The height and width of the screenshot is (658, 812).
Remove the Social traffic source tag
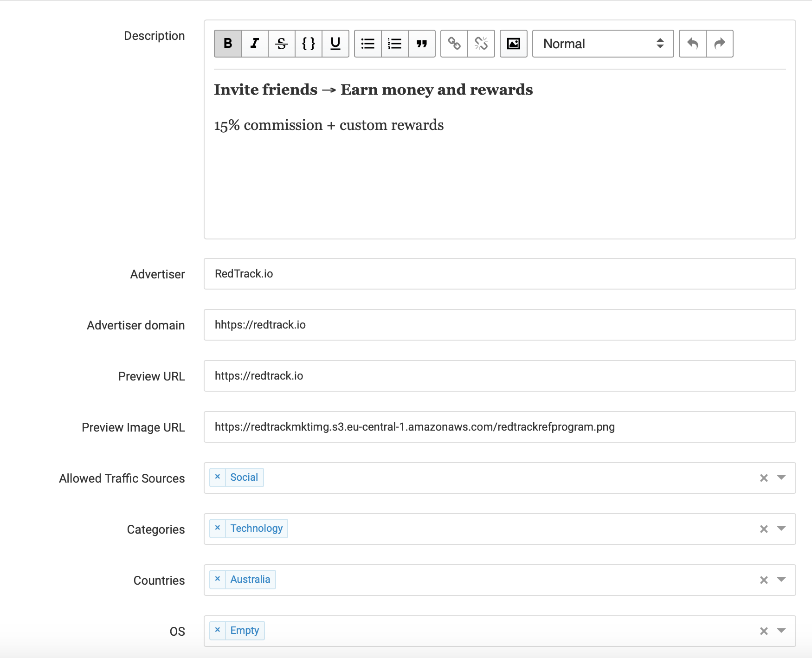[x=218, y=477]
